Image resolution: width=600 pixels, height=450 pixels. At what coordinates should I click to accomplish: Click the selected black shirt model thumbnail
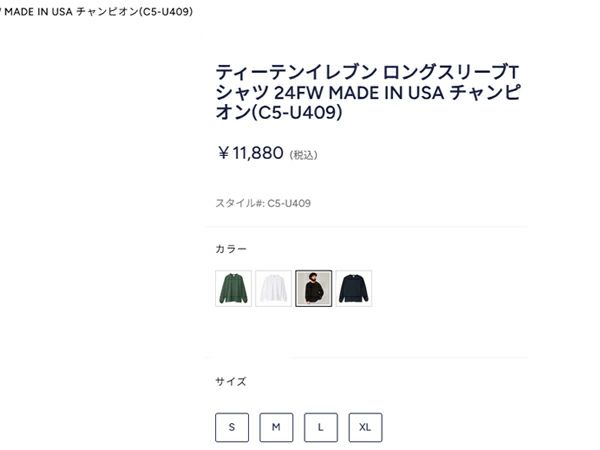313,288
